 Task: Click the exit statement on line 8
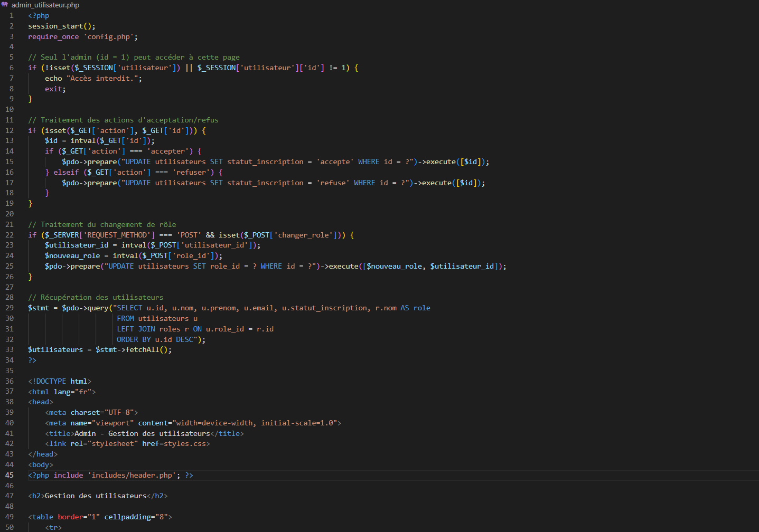tap(55, 89)
